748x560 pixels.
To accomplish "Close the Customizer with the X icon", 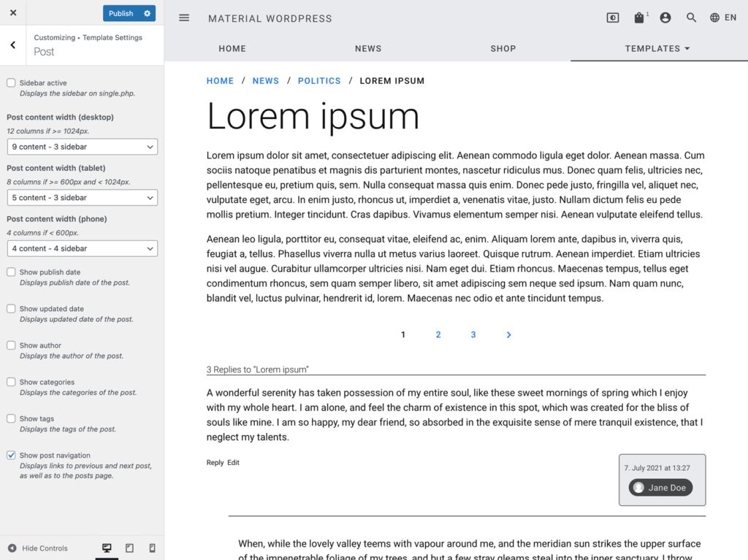I will pyautogui.click(x=13, y=13).
